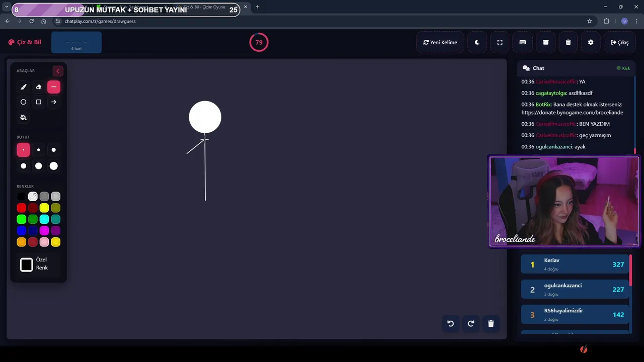This screenshot has width=644, height=362.
Task: Pick the purple color swatch
Action: 56,231
